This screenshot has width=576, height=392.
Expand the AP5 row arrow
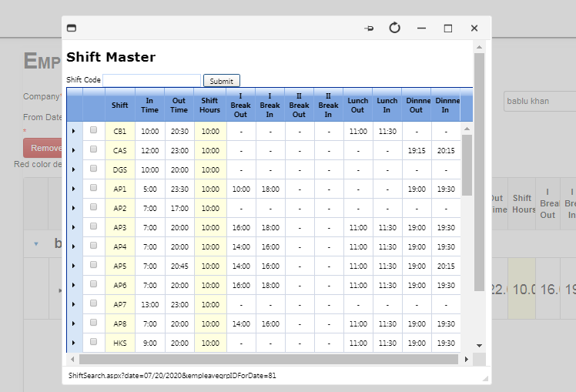point(73,266)
